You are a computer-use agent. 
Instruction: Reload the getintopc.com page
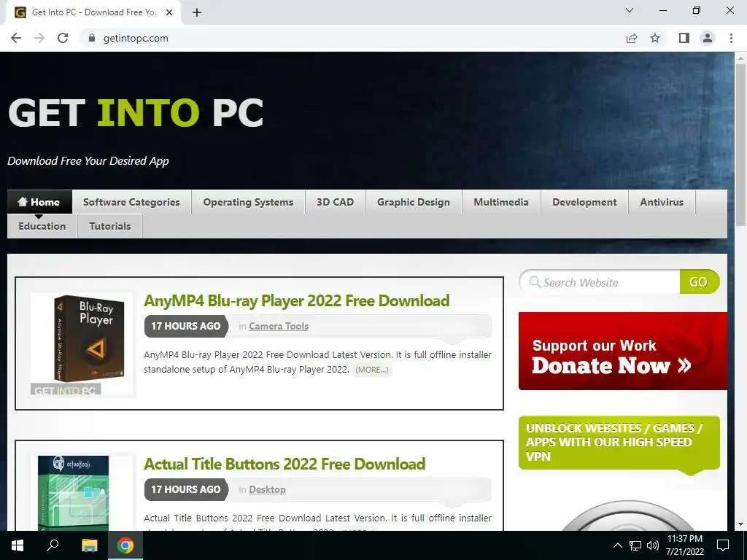click(x=63, y=38)
